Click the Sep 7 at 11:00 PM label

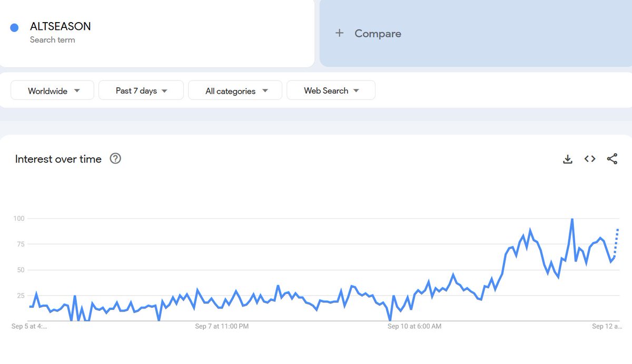pos(222,326)
